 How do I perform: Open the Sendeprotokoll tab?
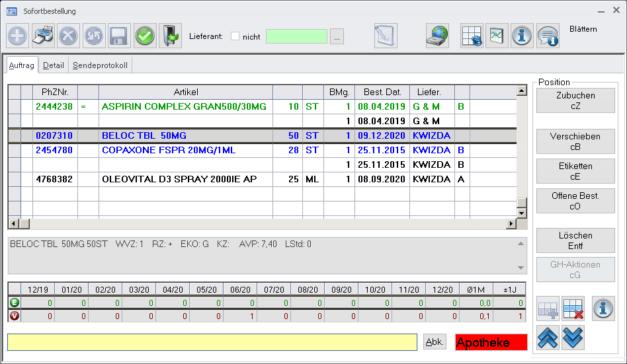coord(101,65)
